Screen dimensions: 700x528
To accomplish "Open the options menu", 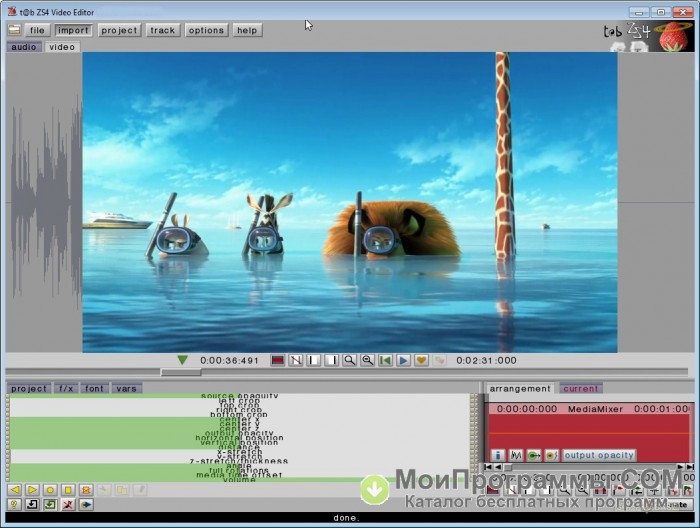I will point(206,30).
